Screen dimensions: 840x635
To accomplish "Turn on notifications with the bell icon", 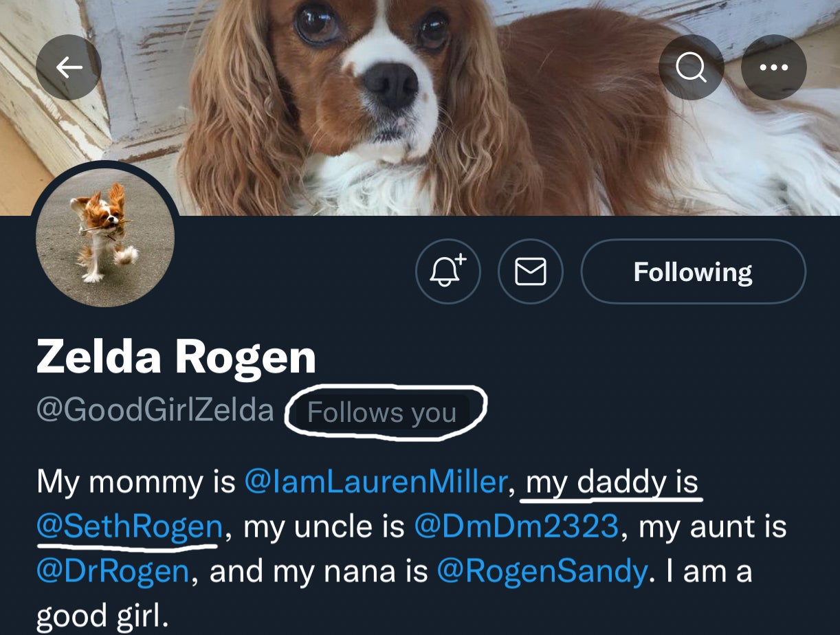I will point(448,271).
